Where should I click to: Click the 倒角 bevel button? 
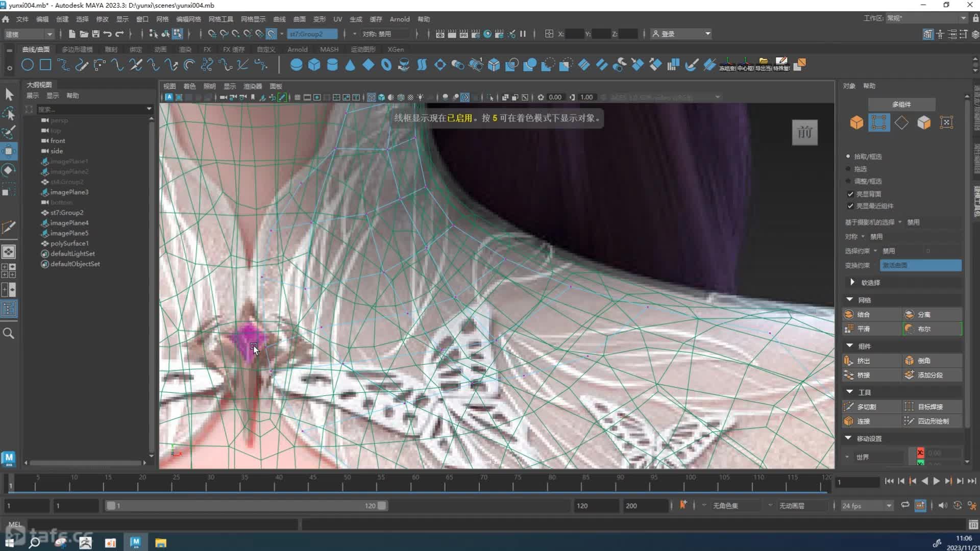point(932,361)
